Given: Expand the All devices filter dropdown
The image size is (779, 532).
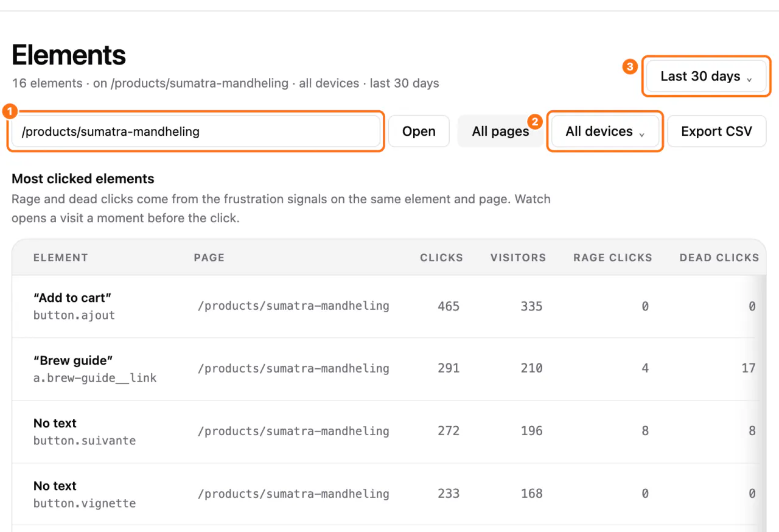Looking at the screenshot, I should [605, 131].
